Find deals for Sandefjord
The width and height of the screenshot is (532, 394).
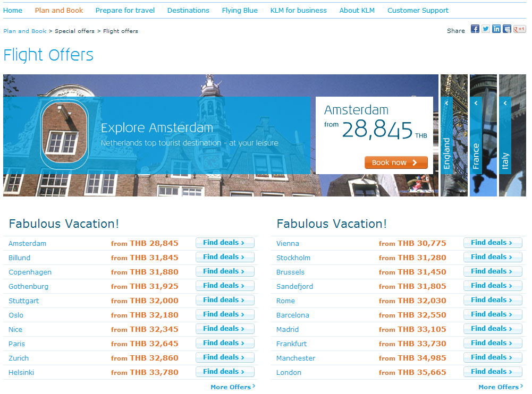click(493, 286)
